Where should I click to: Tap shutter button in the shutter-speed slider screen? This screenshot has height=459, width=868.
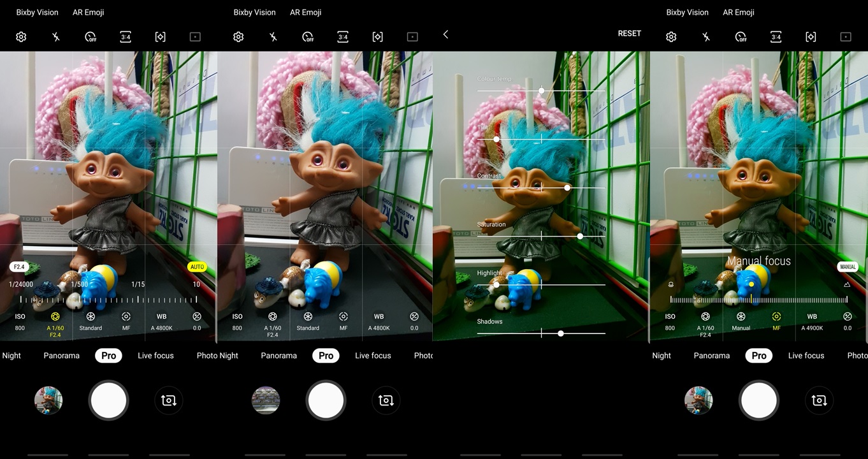pos(108,400)
